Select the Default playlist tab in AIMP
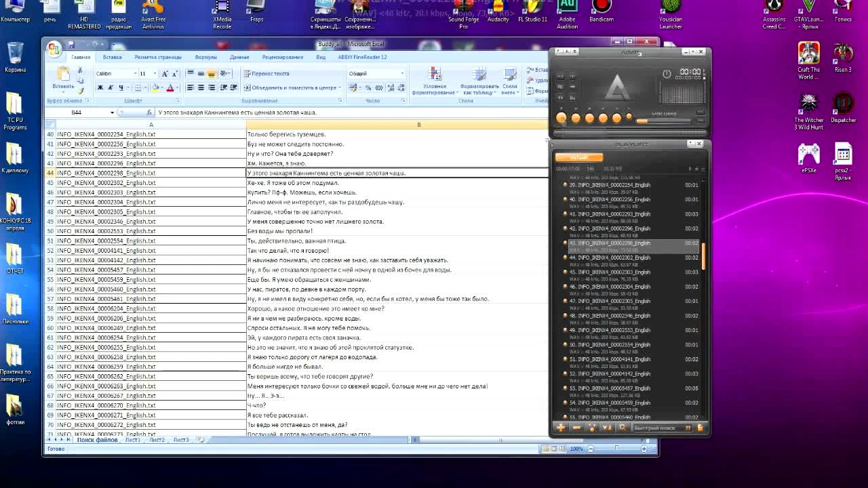 click(x=578, y=157)
